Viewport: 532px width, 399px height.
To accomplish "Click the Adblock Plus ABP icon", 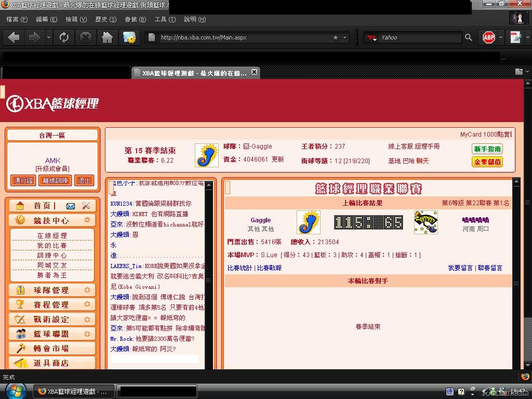I will pos(489,37).
